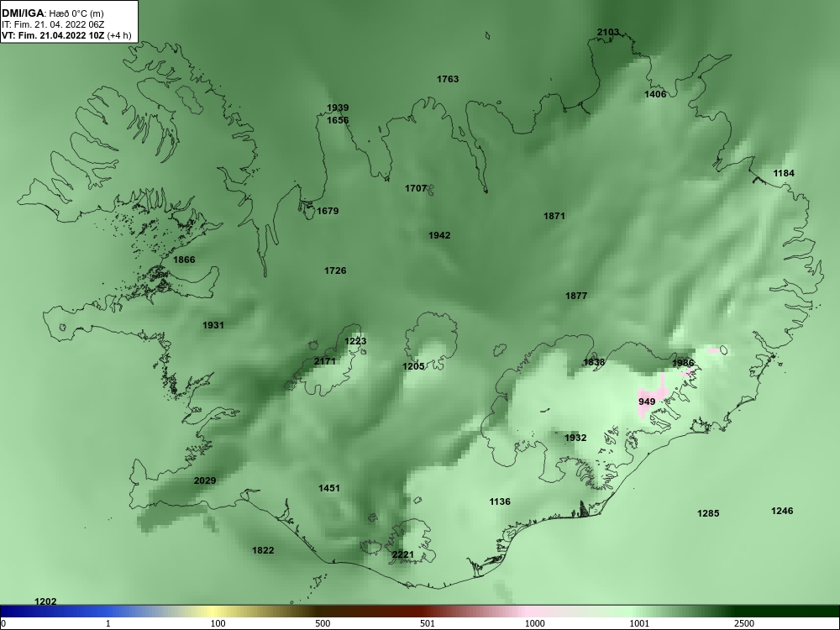Click the 2171 height label

(x=324, y=361)
